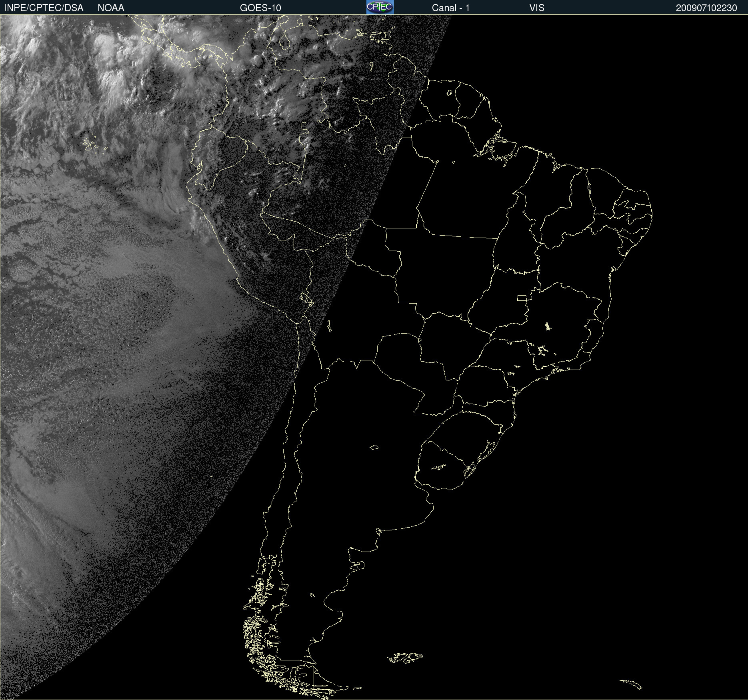748x700 pixels.
Task: Click the Canal - 1 label
Action: click(451, 8)
